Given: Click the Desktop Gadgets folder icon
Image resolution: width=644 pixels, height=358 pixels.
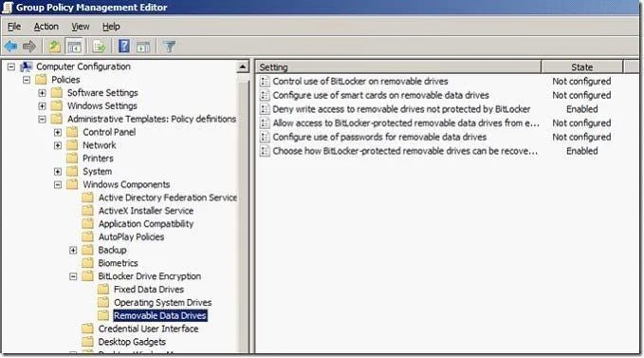Looking at the screenshot, I should tap(87, 342).
